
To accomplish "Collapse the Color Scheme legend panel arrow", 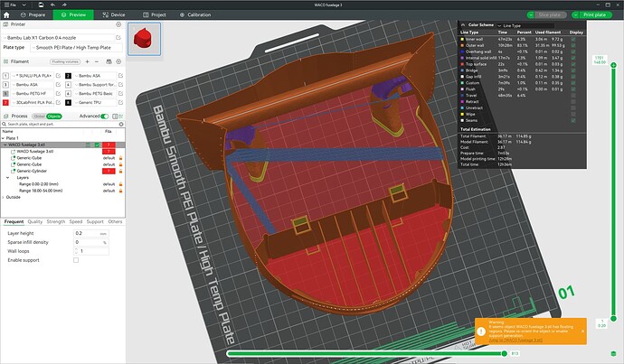I will pyautogui.click(x=463, y=24).
